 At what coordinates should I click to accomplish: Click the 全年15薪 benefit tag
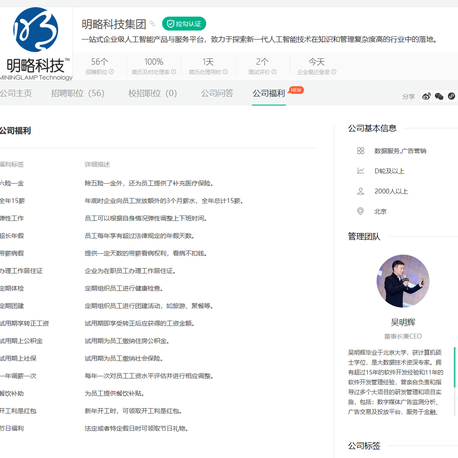(x=12, y=201)
